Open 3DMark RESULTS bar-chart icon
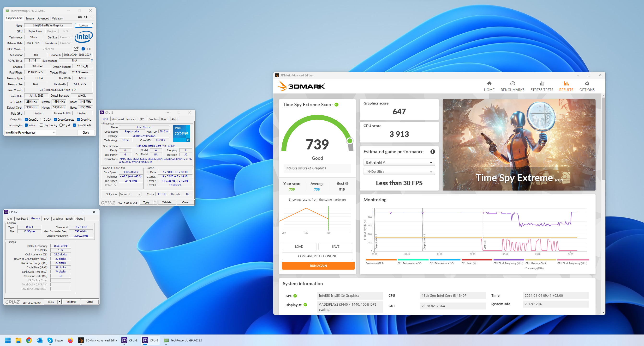The width and height of the screenshot is (644, 346). 566,83
